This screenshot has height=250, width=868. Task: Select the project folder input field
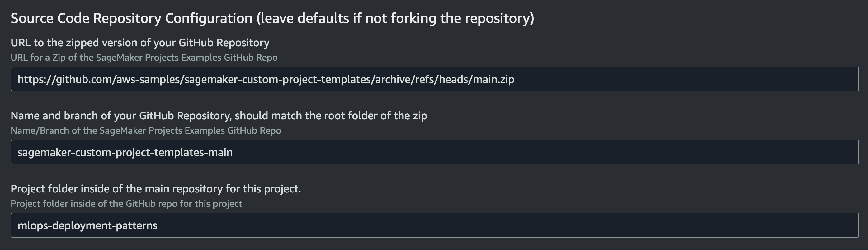[x=434, y=225]
